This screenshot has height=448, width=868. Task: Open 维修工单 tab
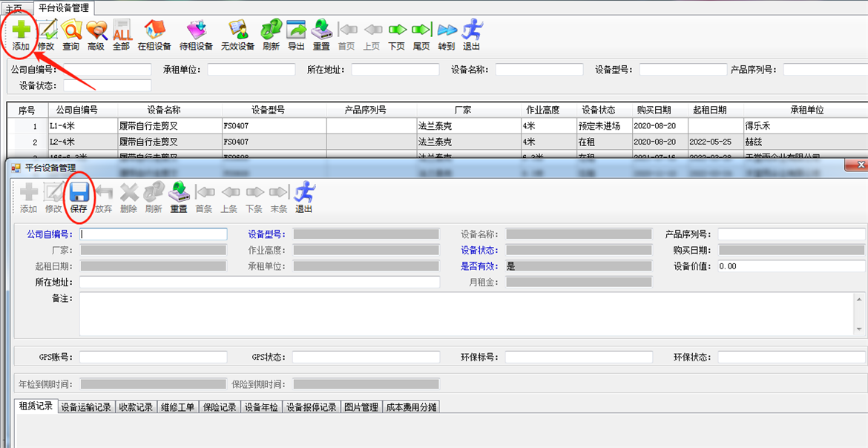coord(178,407)
